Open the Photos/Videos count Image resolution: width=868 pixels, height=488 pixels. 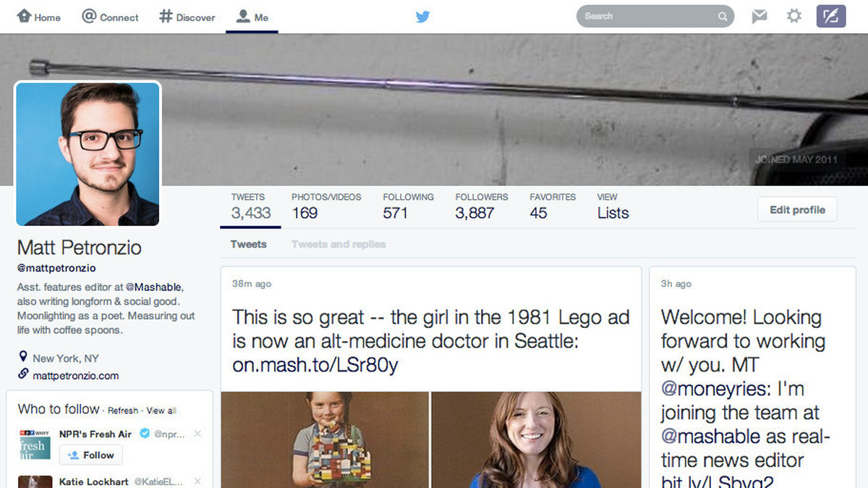coord(326,206)
